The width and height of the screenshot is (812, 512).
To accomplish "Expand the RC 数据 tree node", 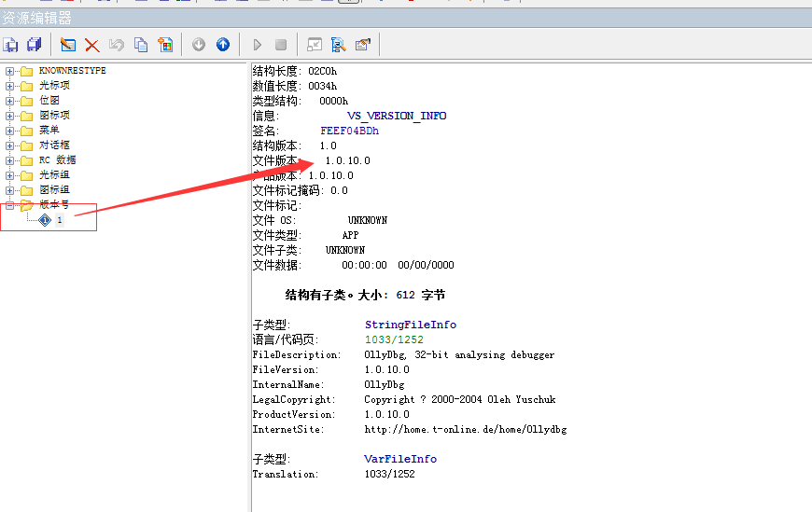I will 9,161.
